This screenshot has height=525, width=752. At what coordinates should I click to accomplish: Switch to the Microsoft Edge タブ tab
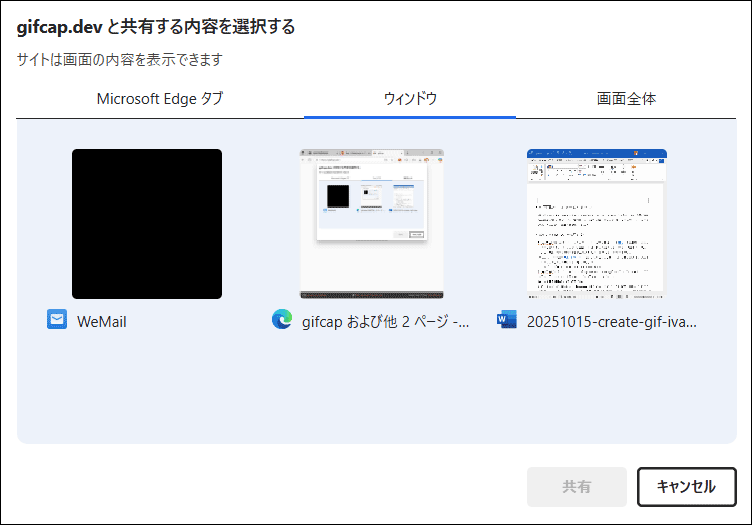coord(160,99)
